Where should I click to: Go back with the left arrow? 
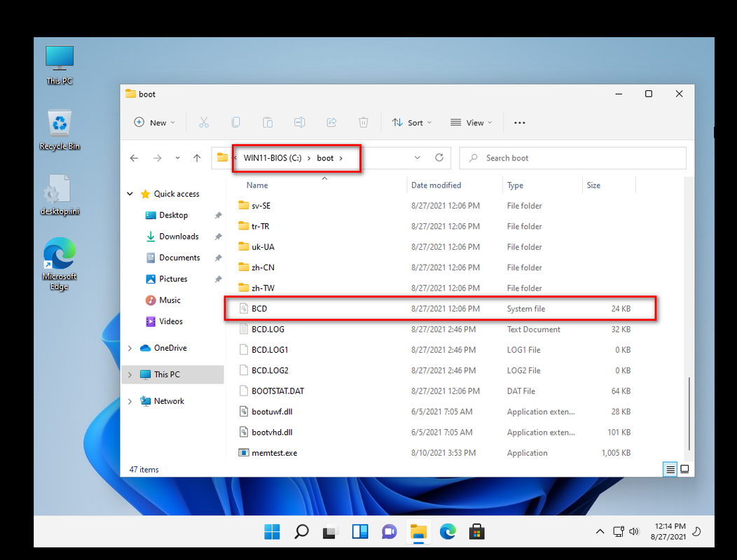(134, 158)
